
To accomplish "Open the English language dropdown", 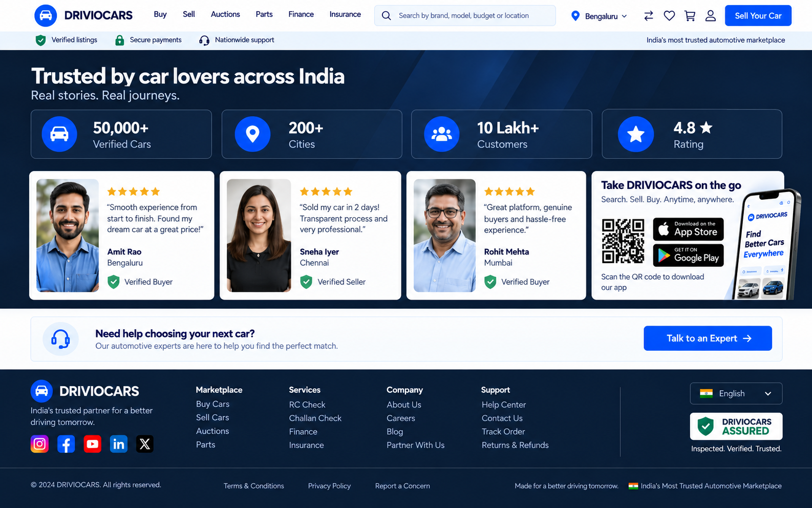I will [x=736, y=393].
